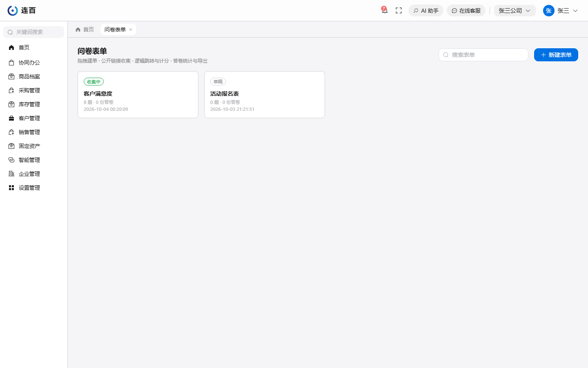Close the 问卷表单 tab
Image resolution: width=588 pixels, height=368 pixels.
tap(131, 29)
